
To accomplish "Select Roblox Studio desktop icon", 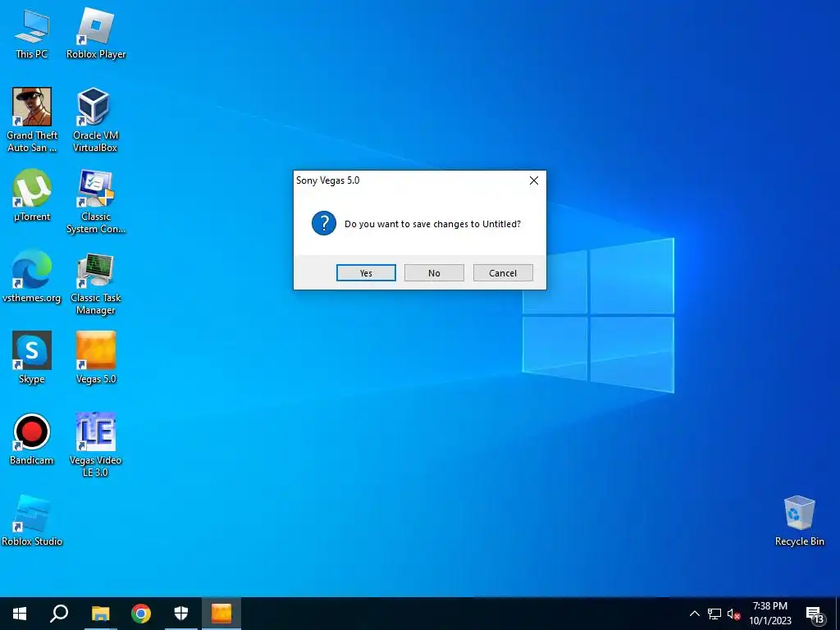I will point(32,521).
